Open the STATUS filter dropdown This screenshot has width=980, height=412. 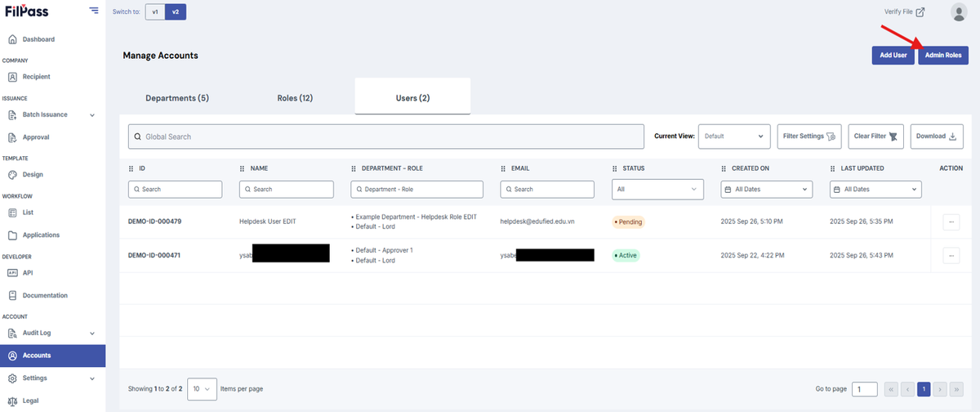(657, 189)
